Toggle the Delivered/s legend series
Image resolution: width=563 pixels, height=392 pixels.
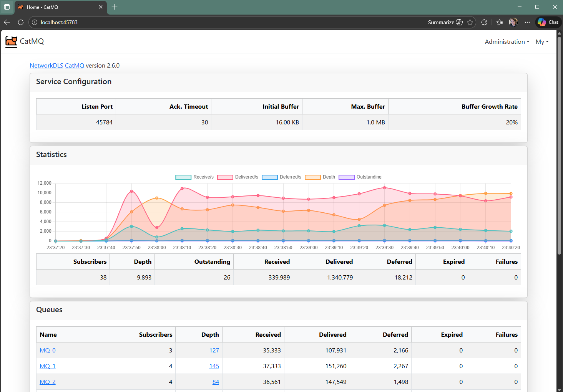(x=238, y=177)
